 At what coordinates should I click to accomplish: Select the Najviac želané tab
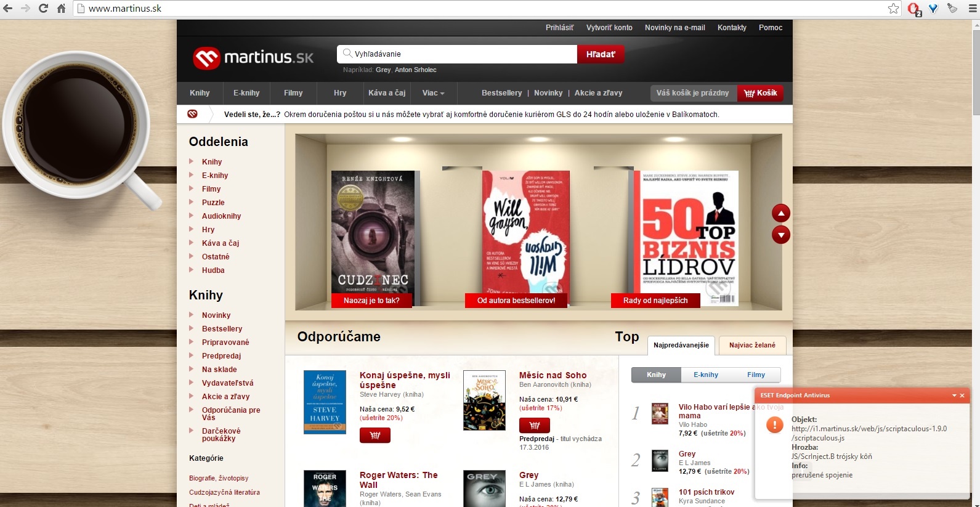tap(752, 345)
